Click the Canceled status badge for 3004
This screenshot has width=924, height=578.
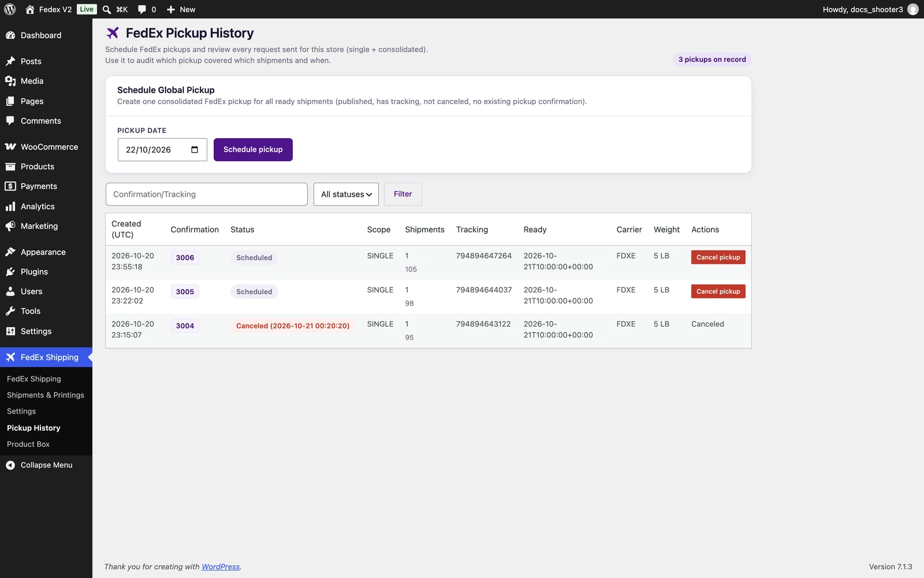tap(293, 326)
